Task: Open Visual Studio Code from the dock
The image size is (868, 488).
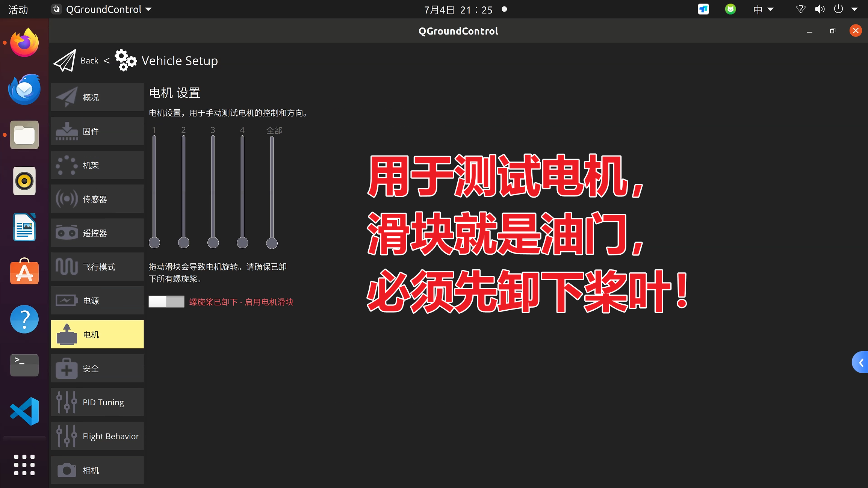Action: (24, 411)
